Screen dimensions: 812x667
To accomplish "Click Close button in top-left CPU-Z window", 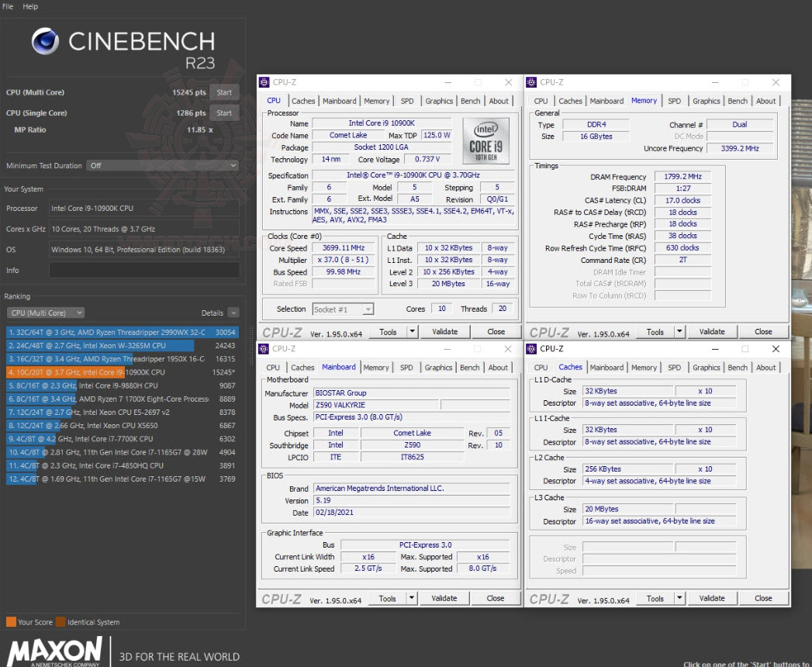I will (496, 332).
